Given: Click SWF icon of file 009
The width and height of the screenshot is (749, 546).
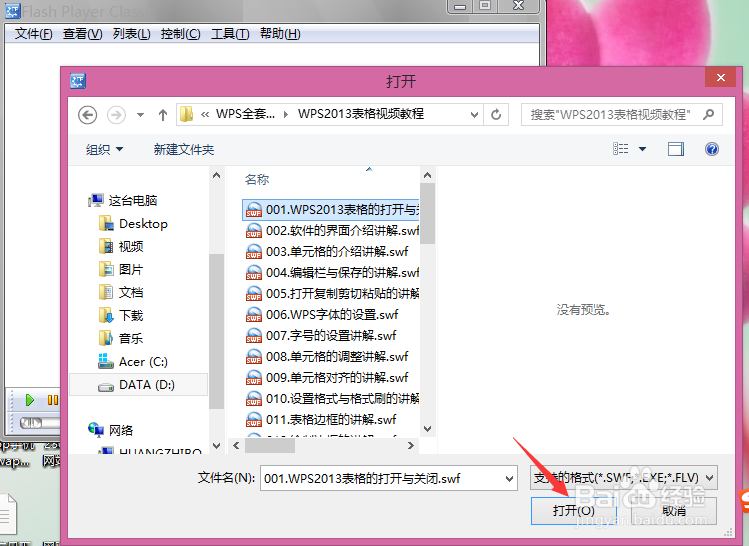Looking at the screenshot, I should click(x=254, y=378).
